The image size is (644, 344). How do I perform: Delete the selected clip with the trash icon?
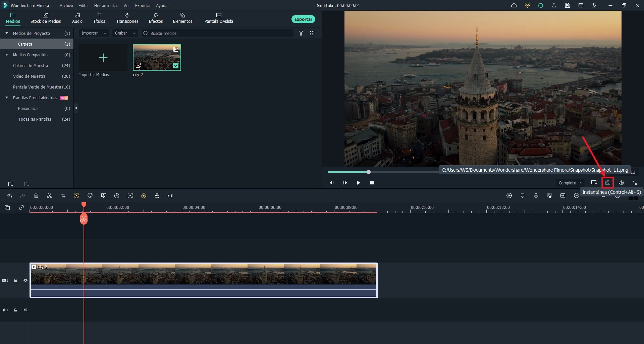point(36,195)
